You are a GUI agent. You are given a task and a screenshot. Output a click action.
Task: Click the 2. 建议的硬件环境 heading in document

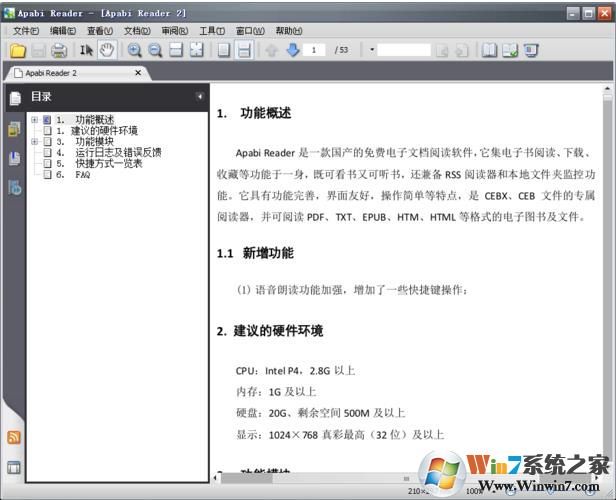tap(270, 331)
